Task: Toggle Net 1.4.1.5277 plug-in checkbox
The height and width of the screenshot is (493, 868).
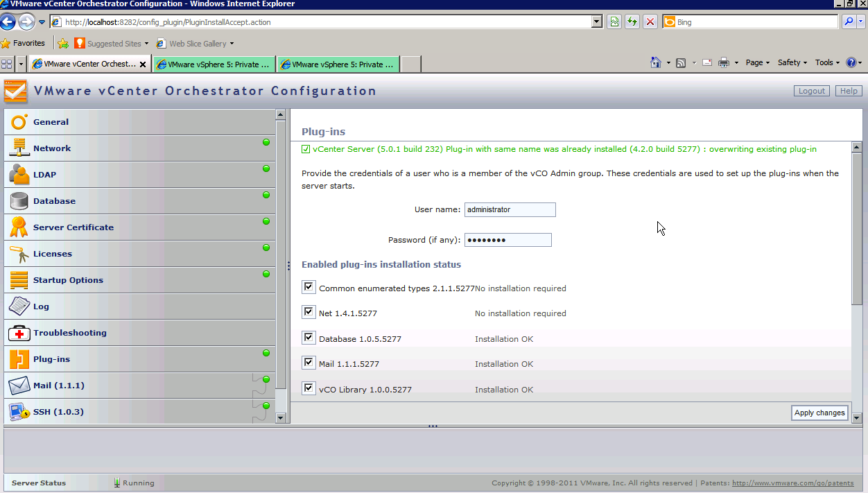Action: [309, 312]
